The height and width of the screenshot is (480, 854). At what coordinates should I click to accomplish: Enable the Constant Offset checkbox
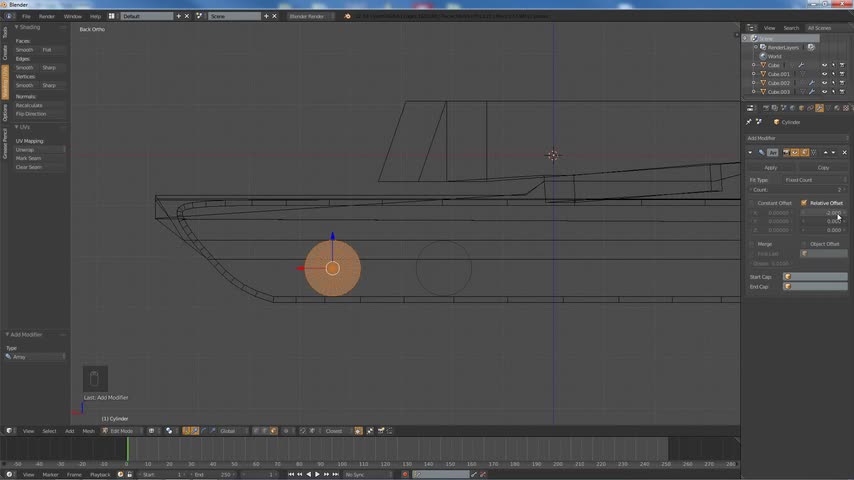752,203
